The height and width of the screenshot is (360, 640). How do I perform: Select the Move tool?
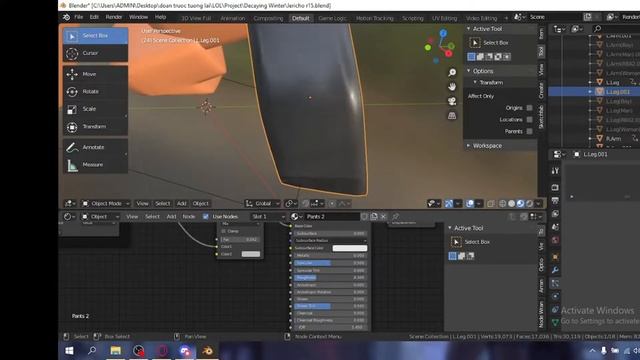coord(95,74)
